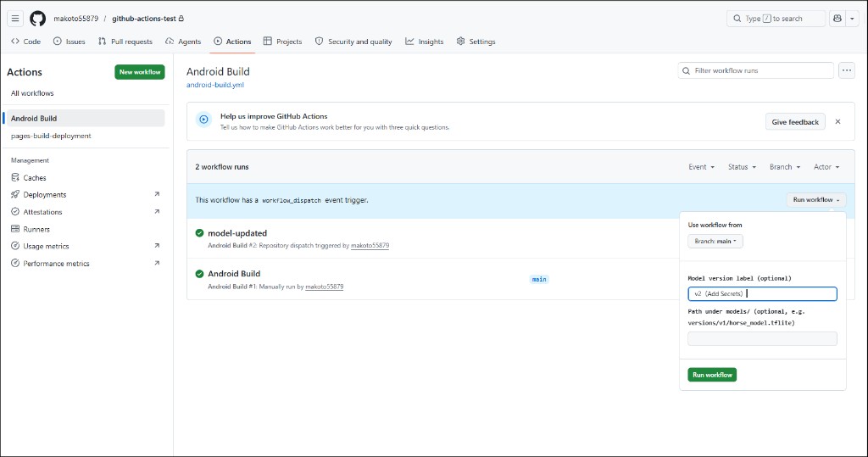868x457 pixels.
Task: Open Deployments external link arrow
Action: click(x=157, y=194)
